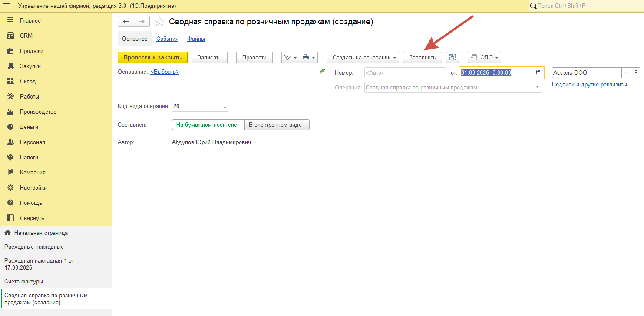
Task: Open the 'Продажи' section in sidebar
Action: [31, 51]
